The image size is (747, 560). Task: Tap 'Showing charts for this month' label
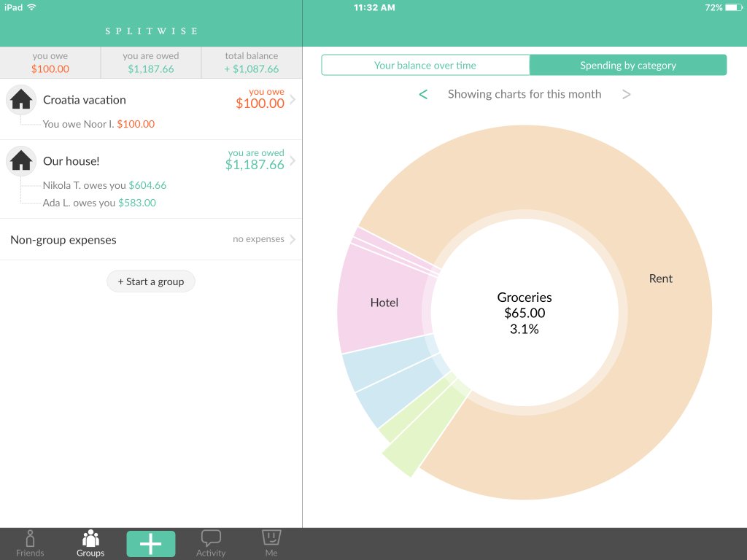[x=524, y=94]
